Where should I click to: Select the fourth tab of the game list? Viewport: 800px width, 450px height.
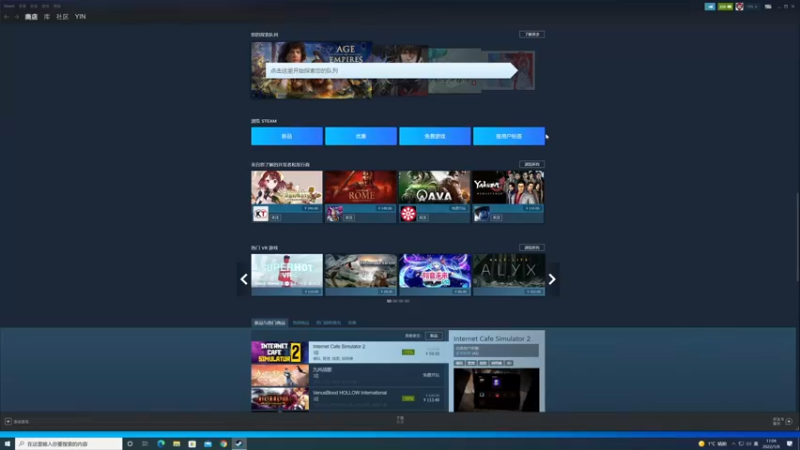coord(352,322)
